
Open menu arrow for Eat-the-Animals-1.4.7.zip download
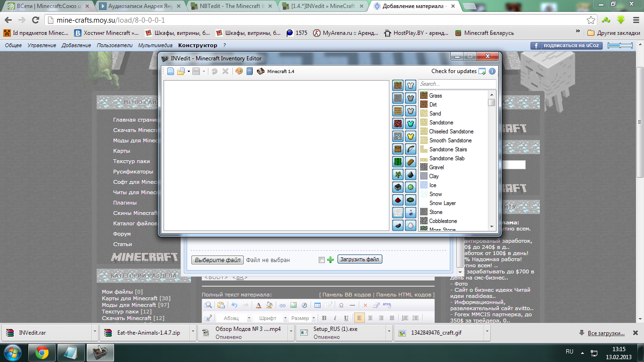193,332
